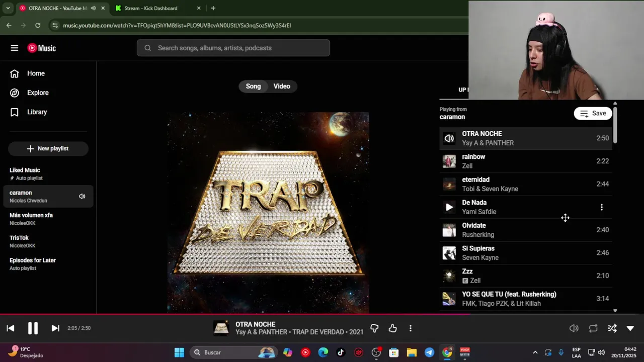Click the TRAP DE VERDAD album art
Screen dimensions: 644x362
[268, 212]
